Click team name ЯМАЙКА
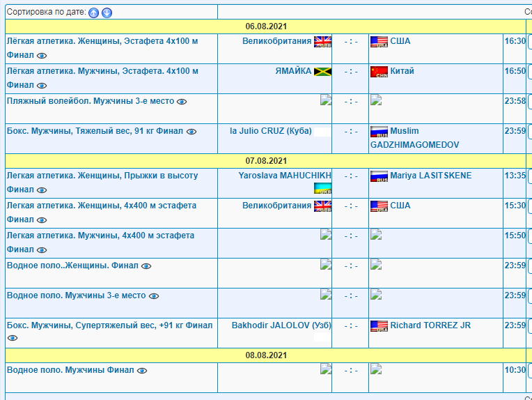The width and height of the screenshot is (532, 400). coord(293,71)
